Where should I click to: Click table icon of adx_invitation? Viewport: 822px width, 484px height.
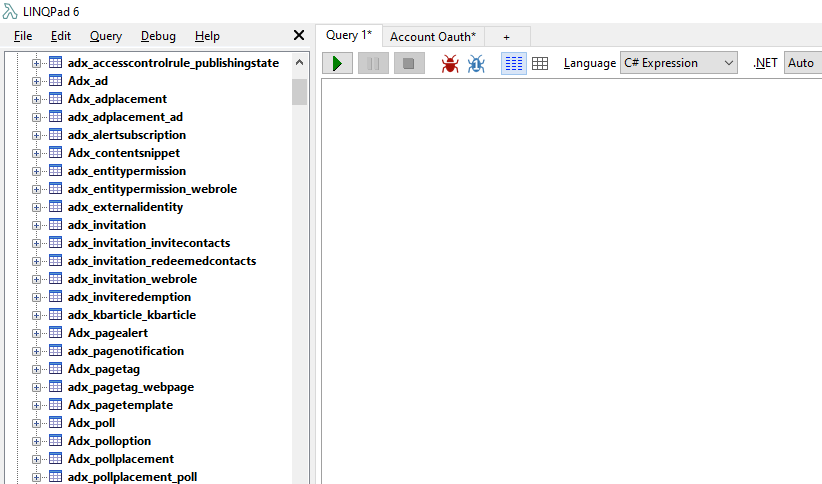click(x=56, y=224)
